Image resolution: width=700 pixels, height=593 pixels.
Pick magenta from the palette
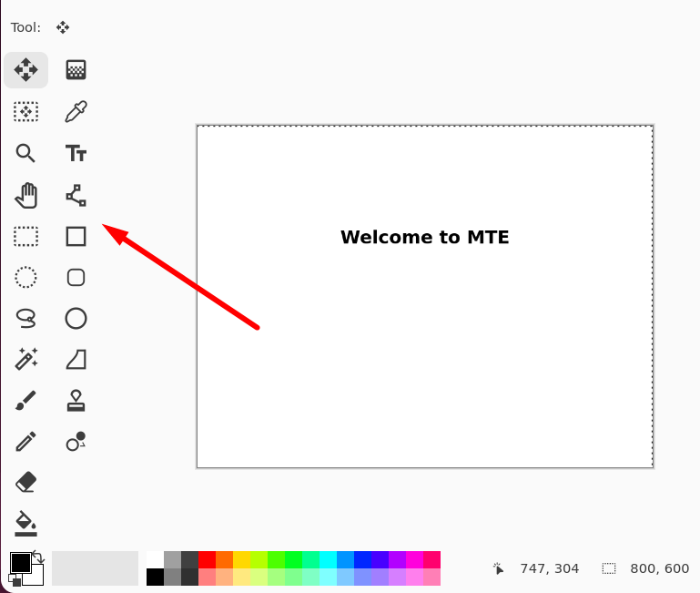pyautogui.click(x=414, y=560)
